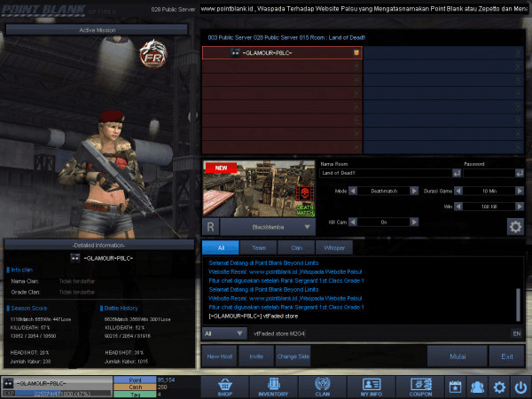Click the host badge on GLAMOUR-PBLC slot
Viewport: 532px width, 399px height.
click(x=356, y=52)
